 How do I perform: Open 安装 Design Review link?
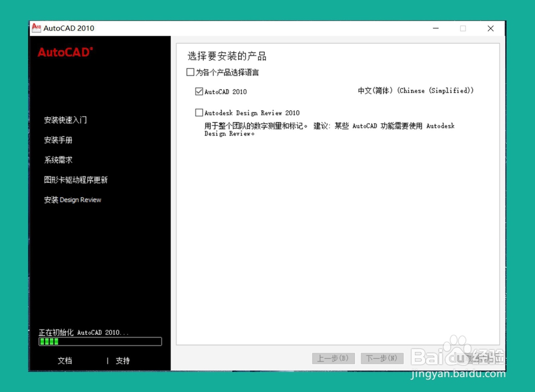tap(73, 200)
